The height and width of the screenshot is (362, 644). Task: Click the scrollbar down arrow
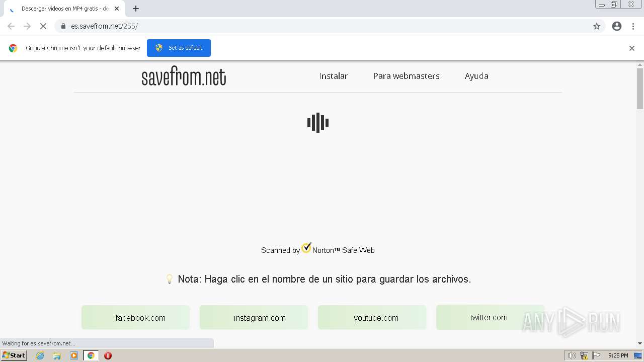pos(640,343)
